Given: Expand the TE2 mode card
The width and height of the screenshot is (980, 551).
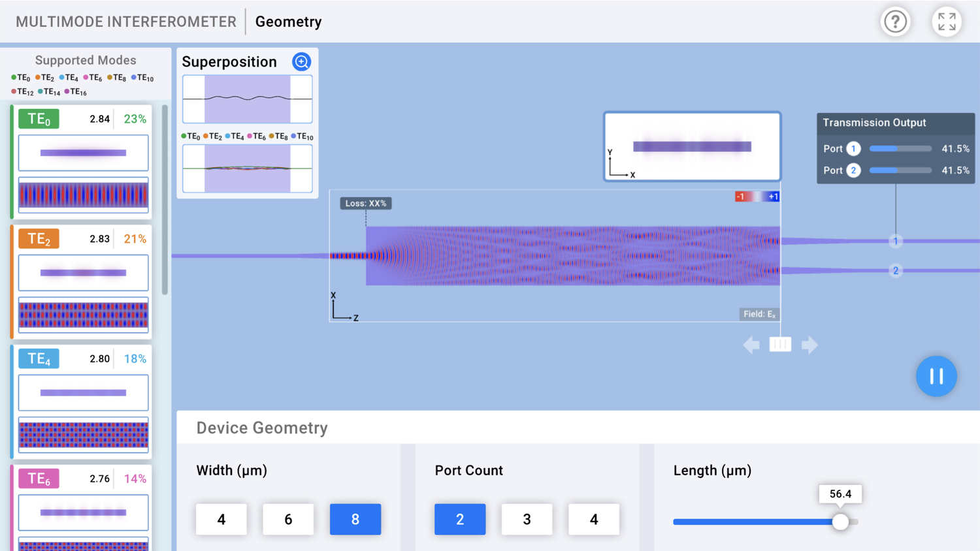Looking at the screenshot, I should tap(83, 239).
